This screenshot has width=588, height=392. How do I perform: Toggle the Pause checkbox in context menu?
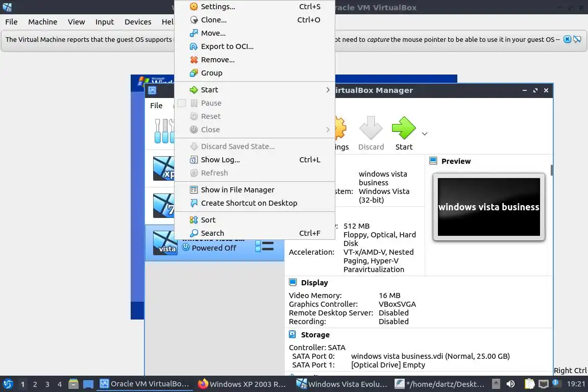(x=182, y=103)
